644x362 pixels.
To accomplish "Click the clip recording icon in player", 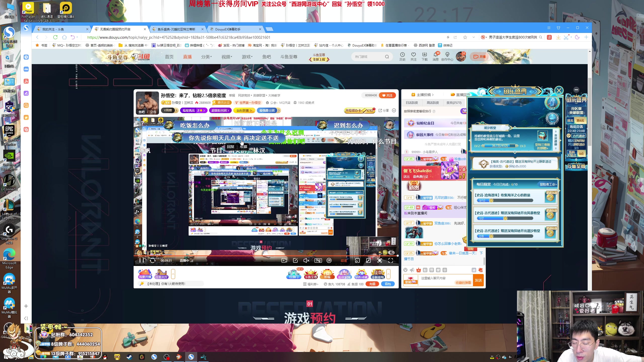I will click(x=284, y=260).
